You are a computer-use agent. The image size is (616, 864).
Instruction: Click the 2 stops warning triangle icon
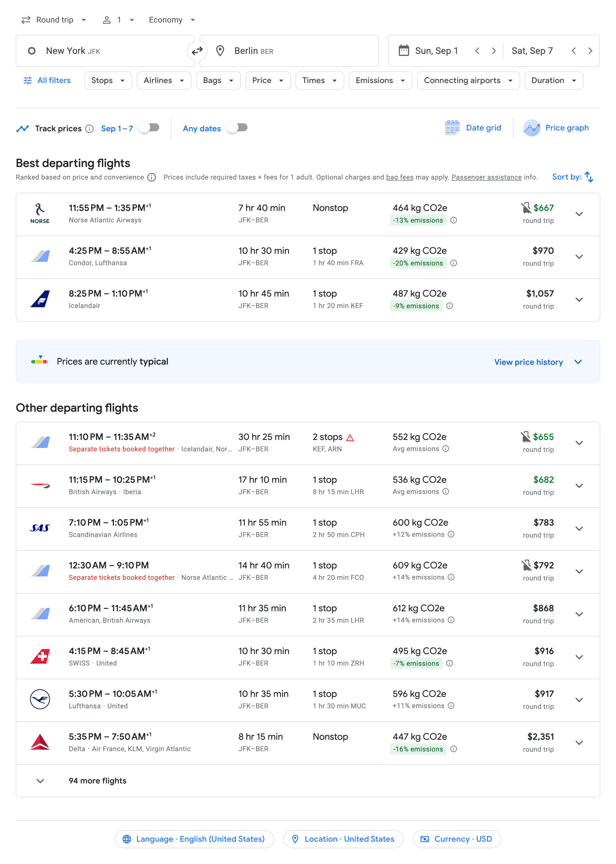(x=350, y=437)
